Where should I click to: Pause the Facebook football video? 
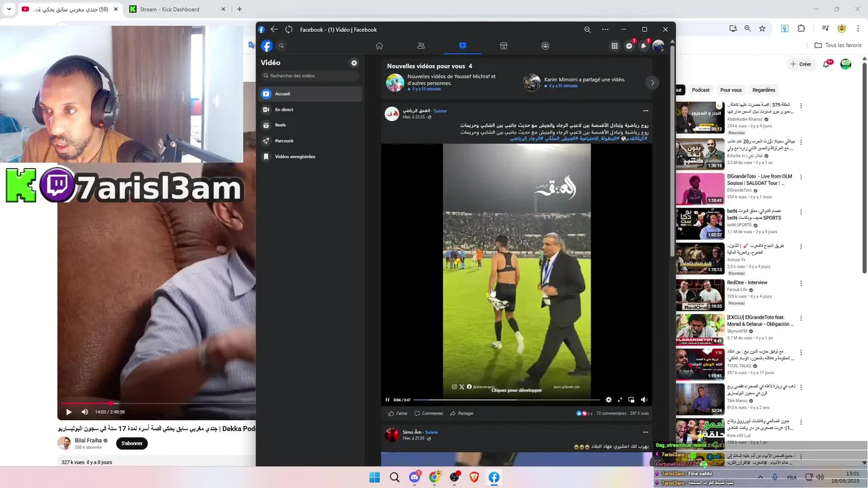click(x=387, y=400)
